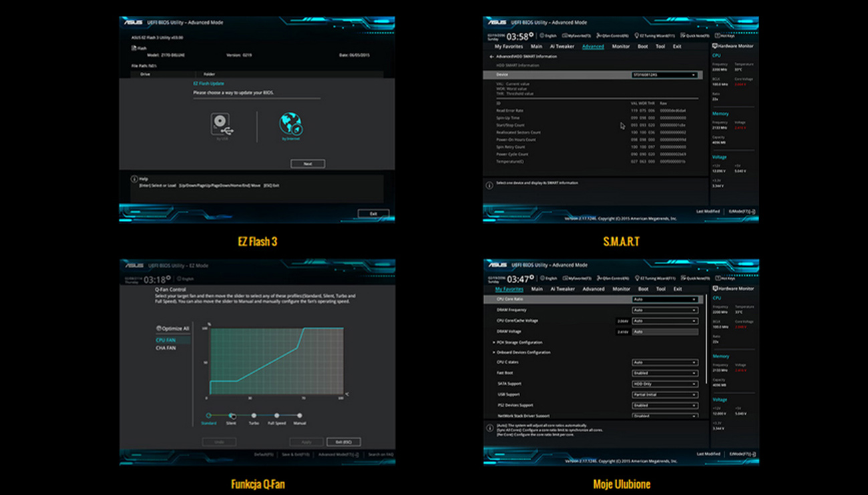Viewport: 868px width, 495px height.
Task: Select Advanced tab in My Favorites screen
Action: [593, 289]
